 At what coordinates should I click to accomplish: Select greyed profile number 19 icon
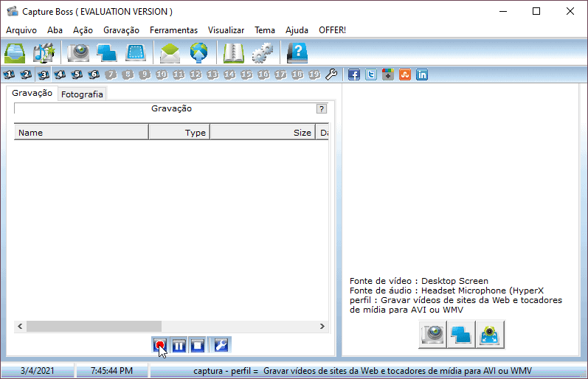314,74
